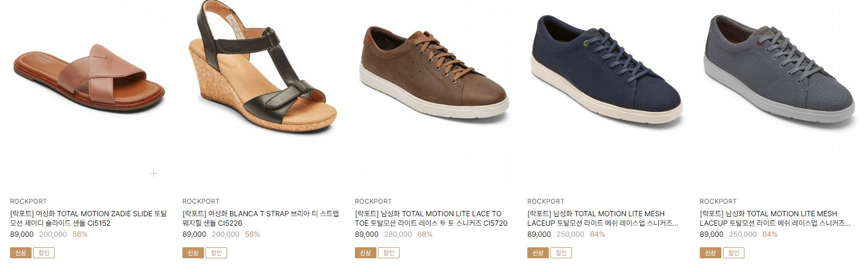868x272 pixels.
Task: Open TOTAL MOTION ZADIE SLIDE CI5152 product title
Action: (88, 218)
